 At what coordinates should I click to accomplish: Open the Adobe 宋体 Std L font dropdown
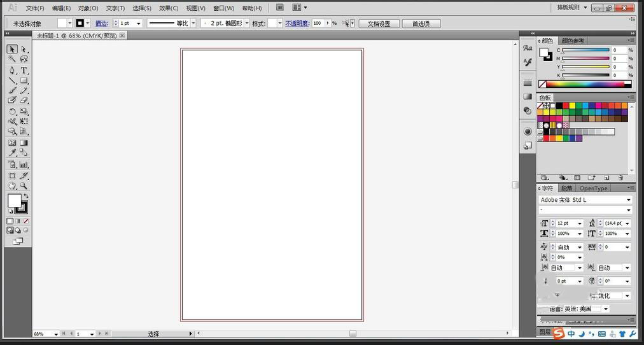pyautogui.click(x=628, y=200)
